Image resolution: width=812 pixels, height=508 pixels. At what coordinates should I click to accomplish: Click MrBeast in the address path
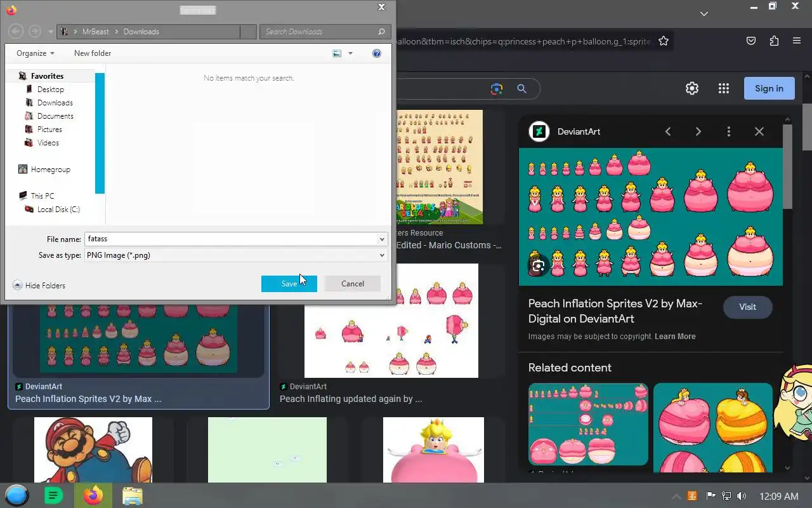pyautogui.click(x=96, y=32)
